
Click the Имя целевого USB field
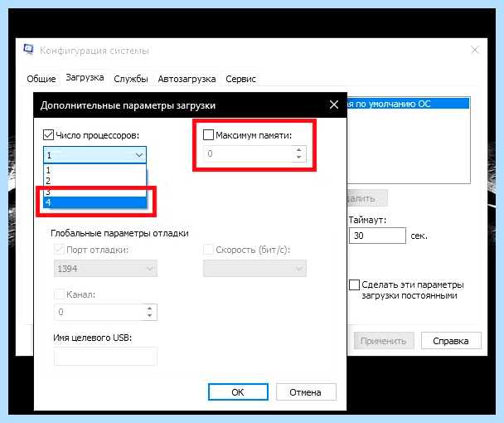click(x=105, y=356)
